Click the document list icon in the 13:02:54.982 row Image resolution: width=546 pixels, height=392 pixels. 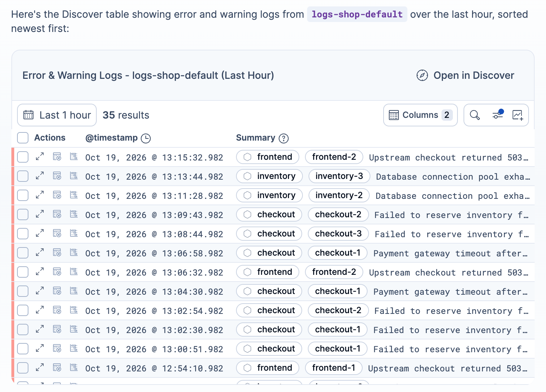pos(74,310)
